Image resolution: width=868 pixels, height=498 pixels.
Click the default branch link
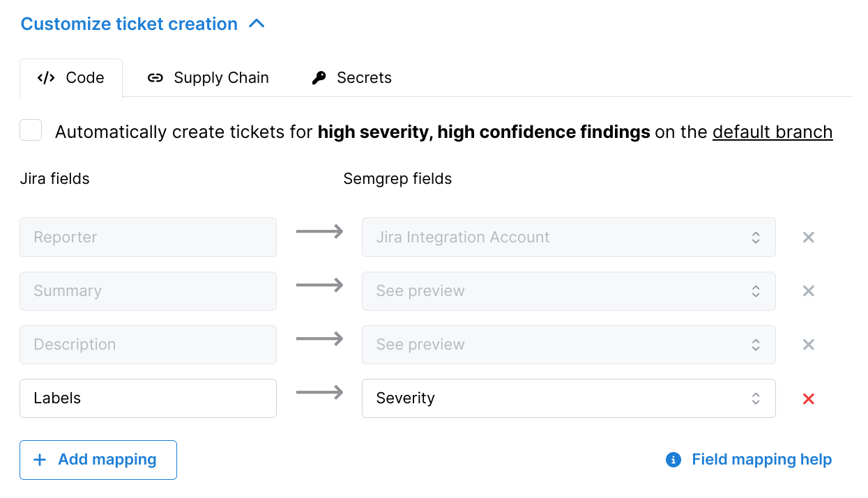(772, 132)
